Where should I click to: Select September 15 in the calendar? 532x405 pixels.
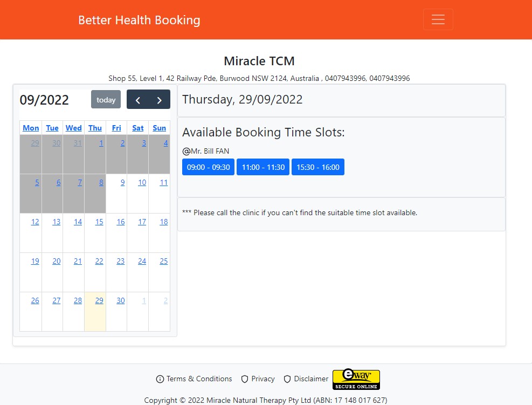click(99, 222)
